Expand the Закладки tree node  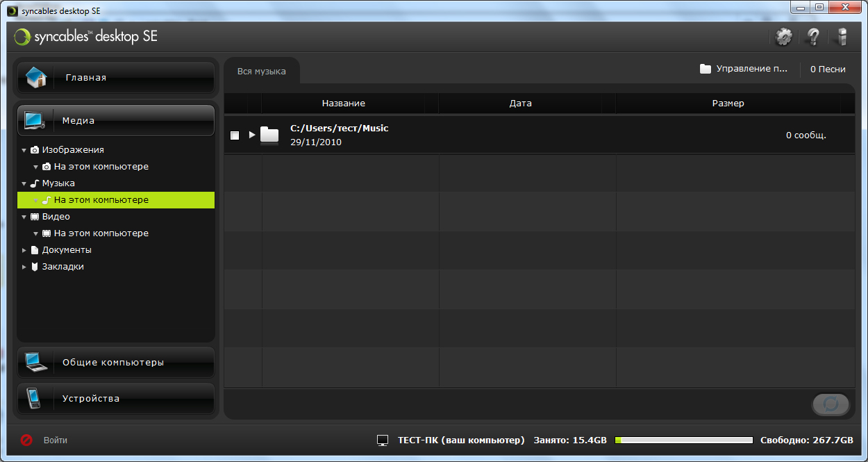[x=24, y=267]
